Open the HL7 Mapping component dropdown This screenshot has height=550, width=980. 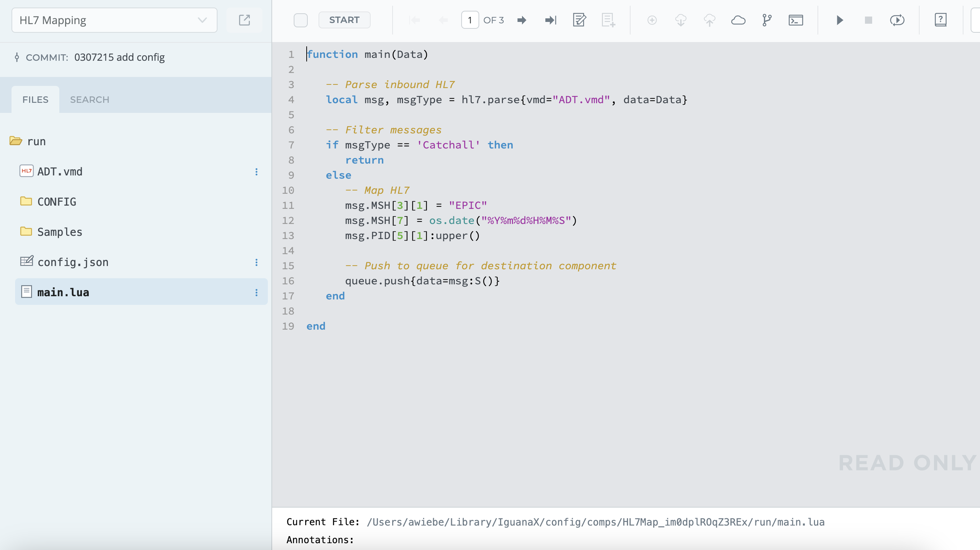(114, 20)
